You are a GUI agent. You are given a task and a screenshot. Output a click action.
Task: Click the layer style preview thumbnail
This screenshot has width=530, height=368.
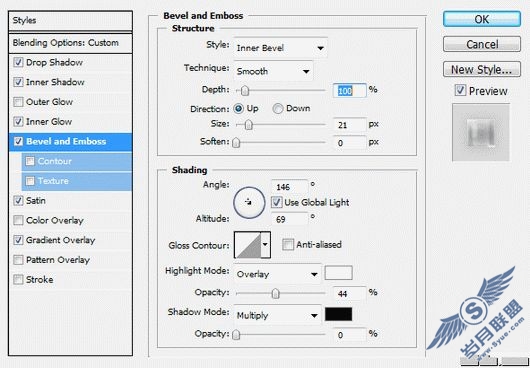point(481,132)
